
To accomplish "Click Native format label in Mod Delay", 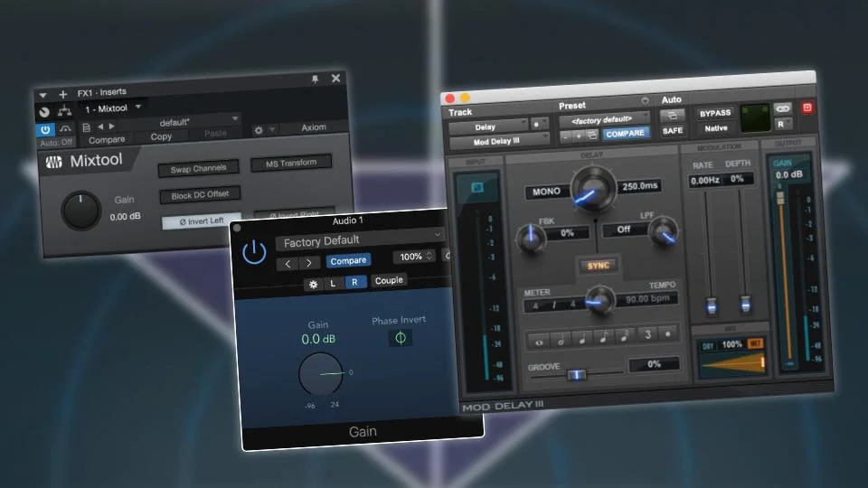I will pos(716,128).
